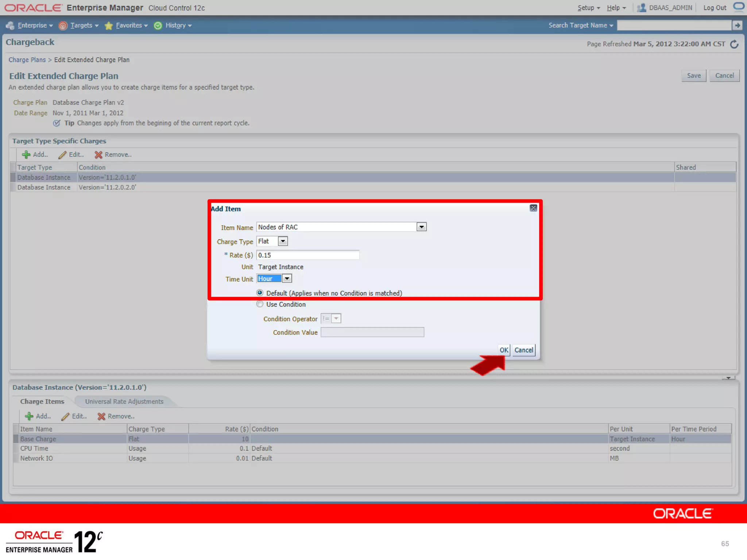Open the Targets menu
The height and width of the screenshot is (560, 747).
pos(81,25)
